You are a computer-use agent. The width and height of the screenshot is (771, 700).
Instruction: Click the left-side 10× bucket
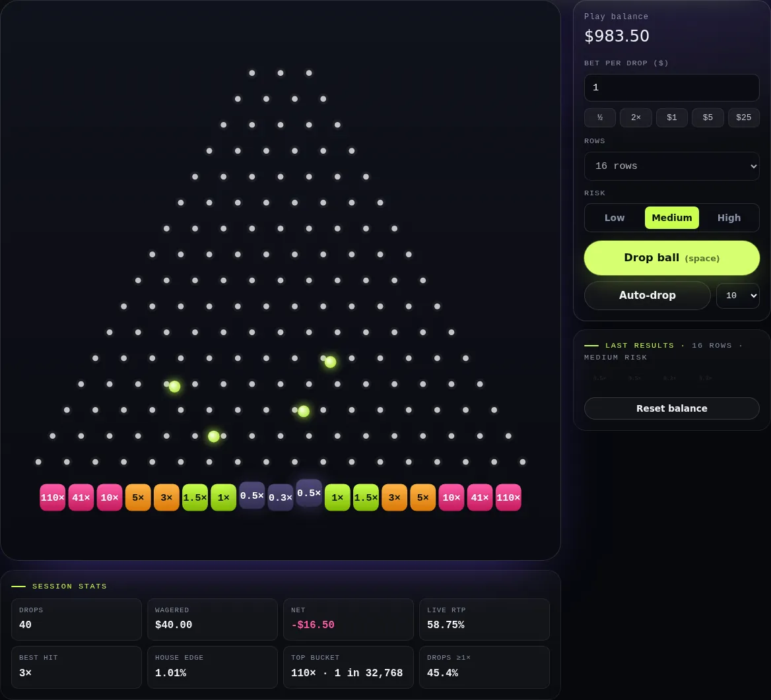[110, 497]
